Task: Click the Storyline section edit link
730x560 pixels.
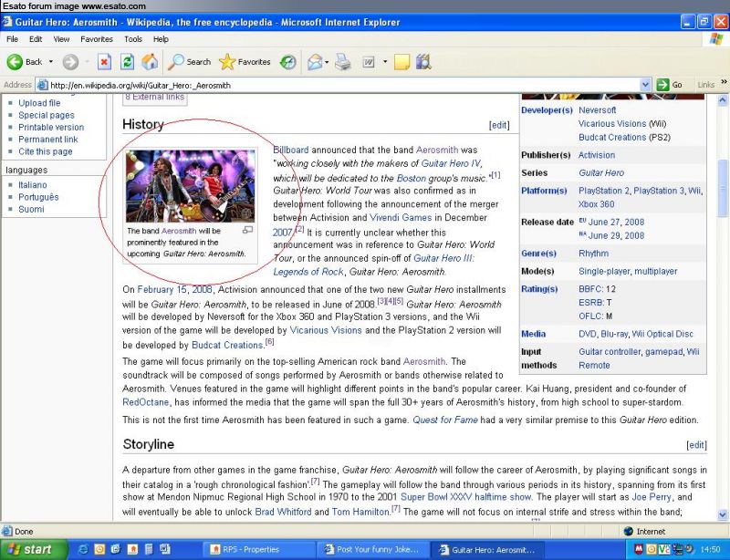Action: 696,445
